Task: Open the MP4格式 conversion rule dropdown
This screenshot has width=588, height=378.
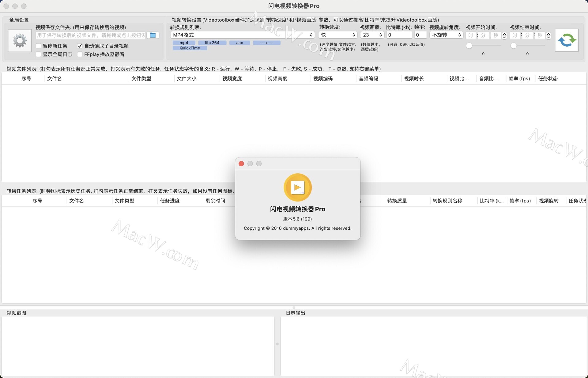Action: [243, 35]
